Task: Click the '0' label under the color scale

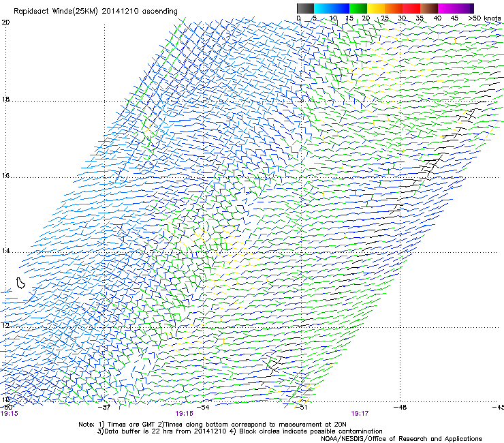Action: (x=298, y=18)
